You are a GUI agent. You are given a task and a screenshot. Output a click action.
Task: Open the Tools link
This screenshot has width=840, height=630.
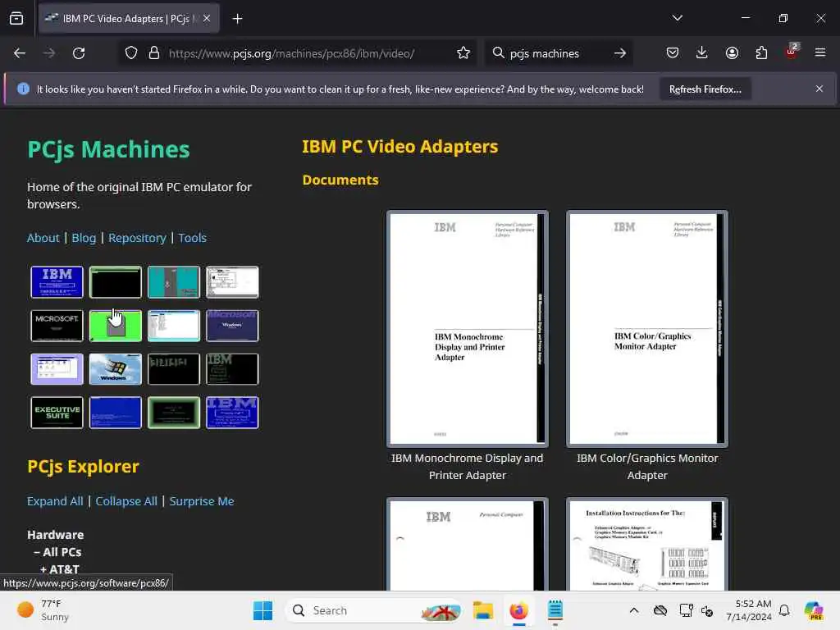point(192,238)
